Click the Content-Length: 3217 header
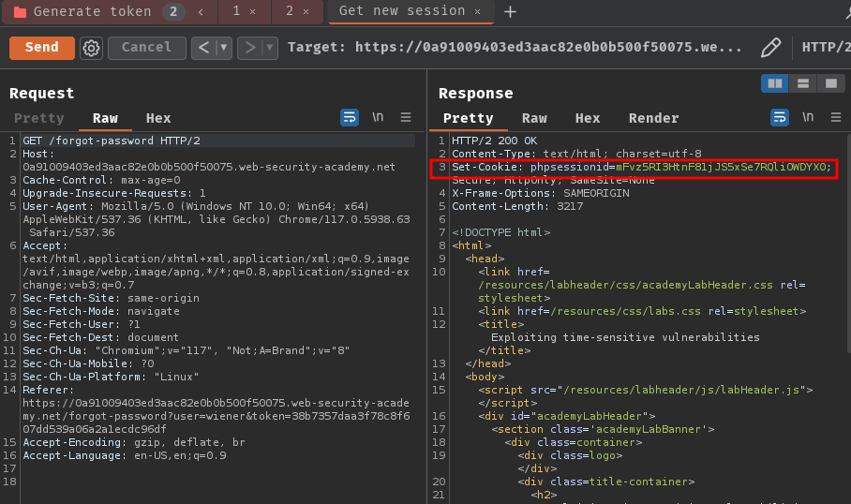This screenshot has height=504, width=851. [517, 206]
